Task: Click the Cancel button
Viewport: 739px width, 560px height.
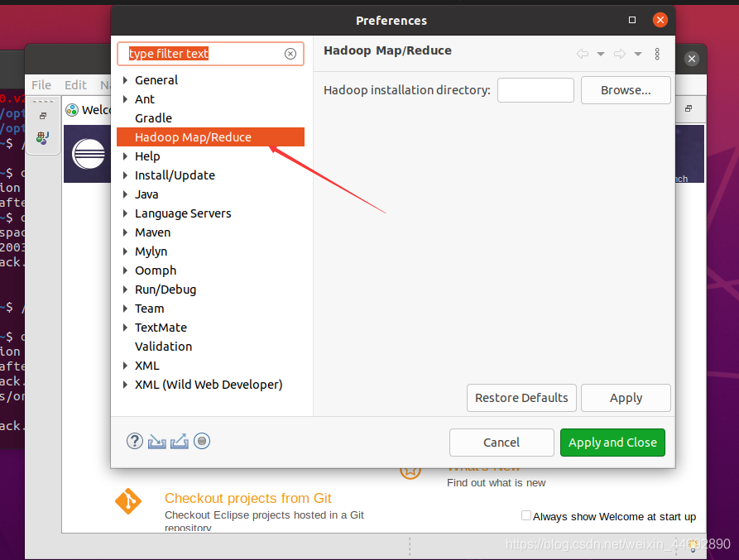Action: coord(501,443)
